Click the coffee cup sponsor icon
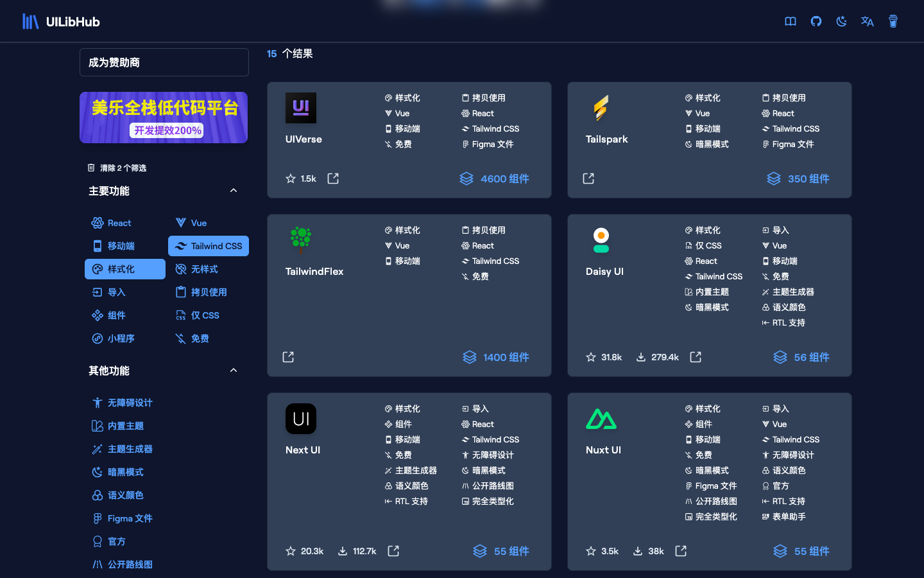Viewport: 924px width, 578px height. [893, 21]
